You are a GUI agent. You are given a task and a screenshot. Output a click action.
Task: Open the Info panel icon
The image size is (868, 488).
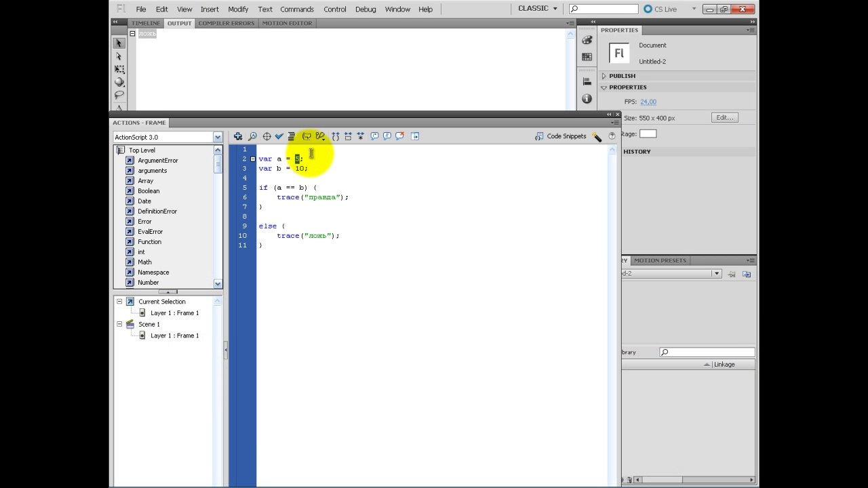point(587,98)
